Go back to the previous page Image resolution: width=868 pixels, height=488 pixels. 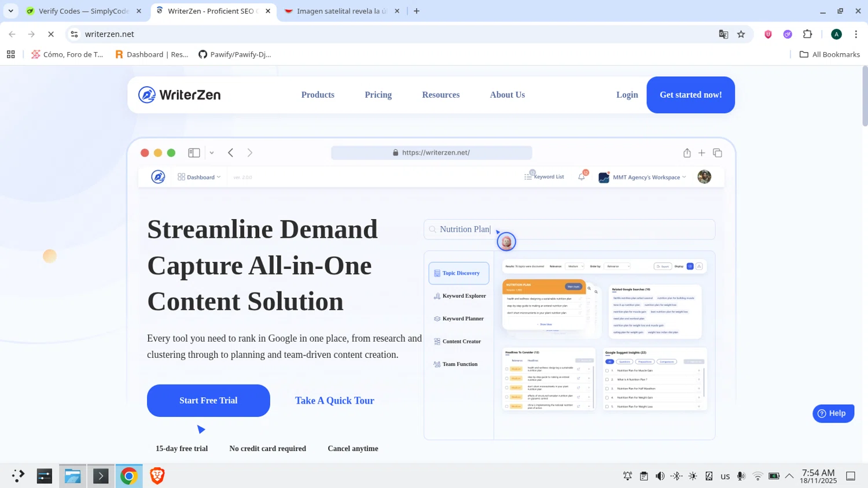pyautogui.click(x=12, y=34)
